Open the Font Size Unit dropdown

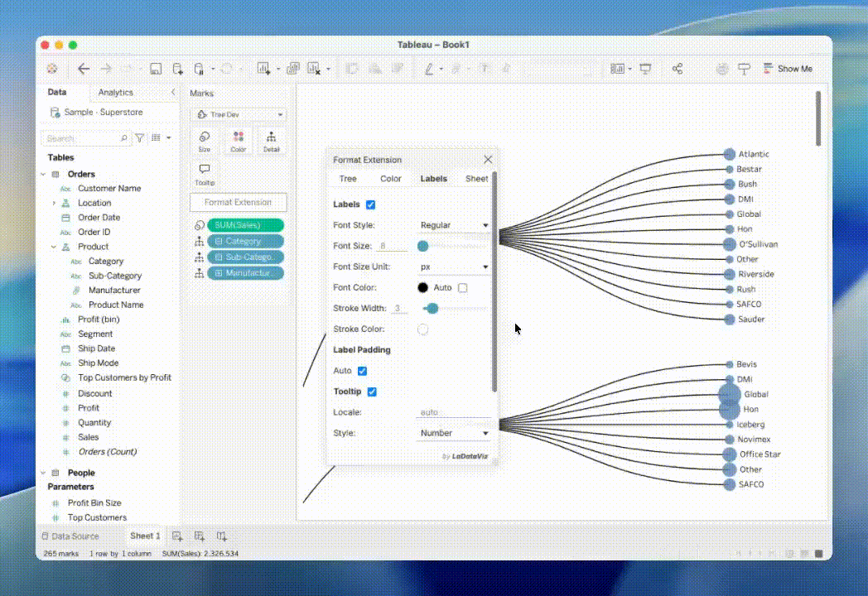[454, 267]
